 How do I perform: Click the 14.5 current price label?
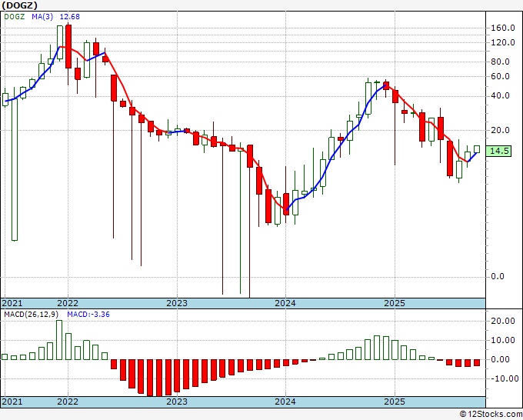point(498,151)
